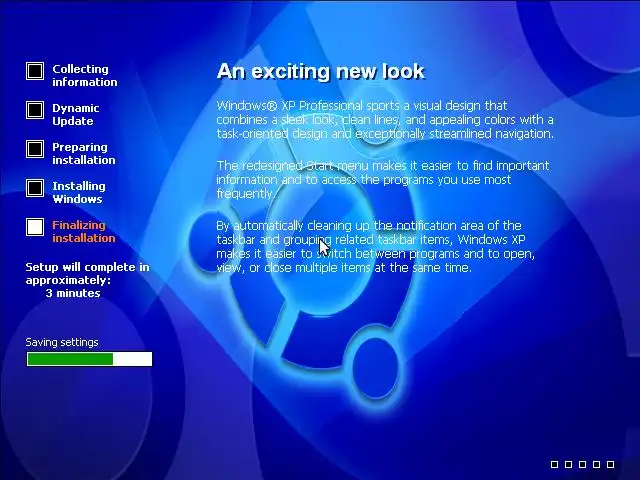Click the 'An exciting new look' heading
This screenshot has width=640, height=480.
point(321,71)
